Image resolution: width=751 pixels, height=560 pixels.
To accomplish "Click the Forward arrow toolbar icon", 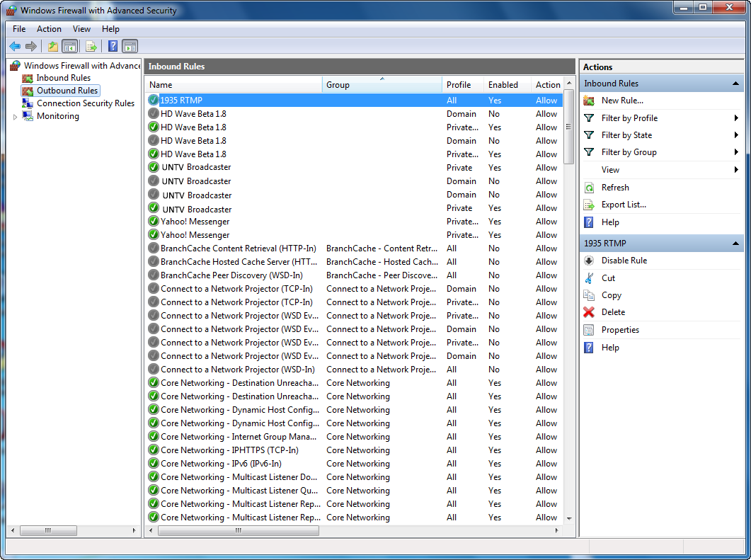I will [31, 47].
